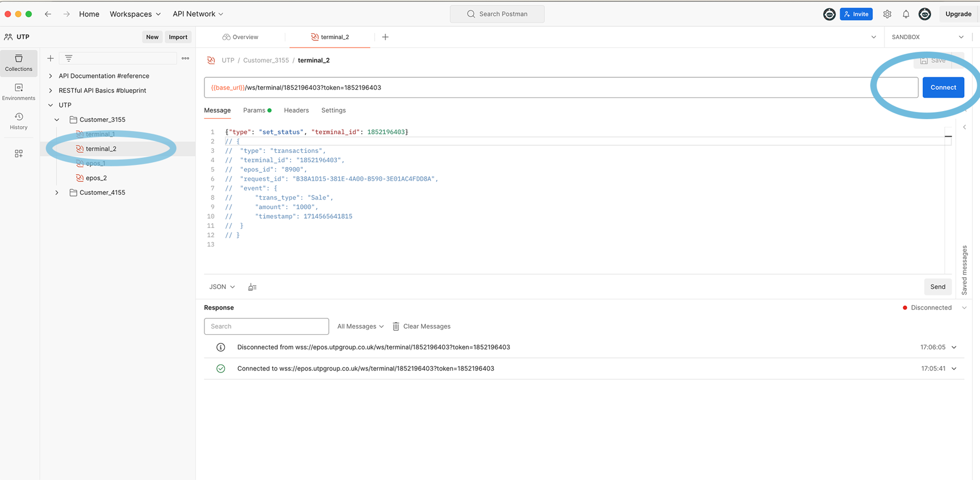Open the All Messages filter dropdown

360,327
